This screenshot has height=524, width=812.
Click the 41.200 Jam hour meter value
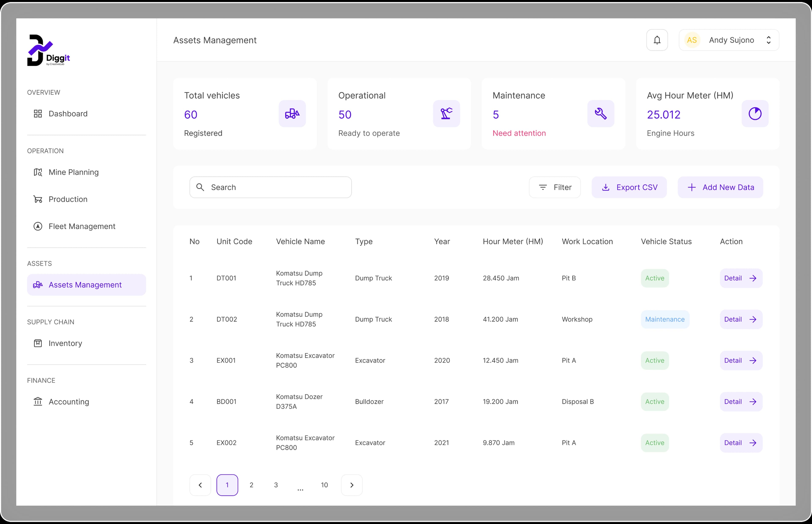point(500,319)
